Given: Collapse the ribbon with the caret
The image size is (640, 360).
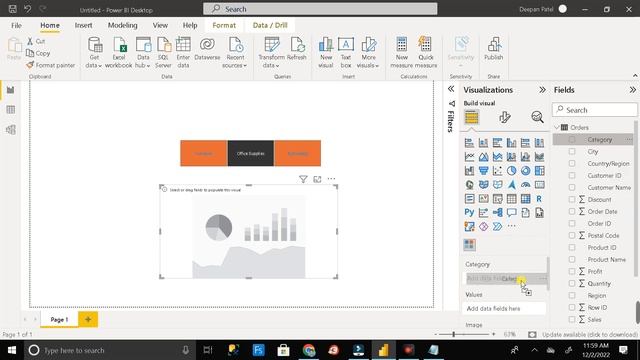Looking at the screenshot, I should click(635, 76).
